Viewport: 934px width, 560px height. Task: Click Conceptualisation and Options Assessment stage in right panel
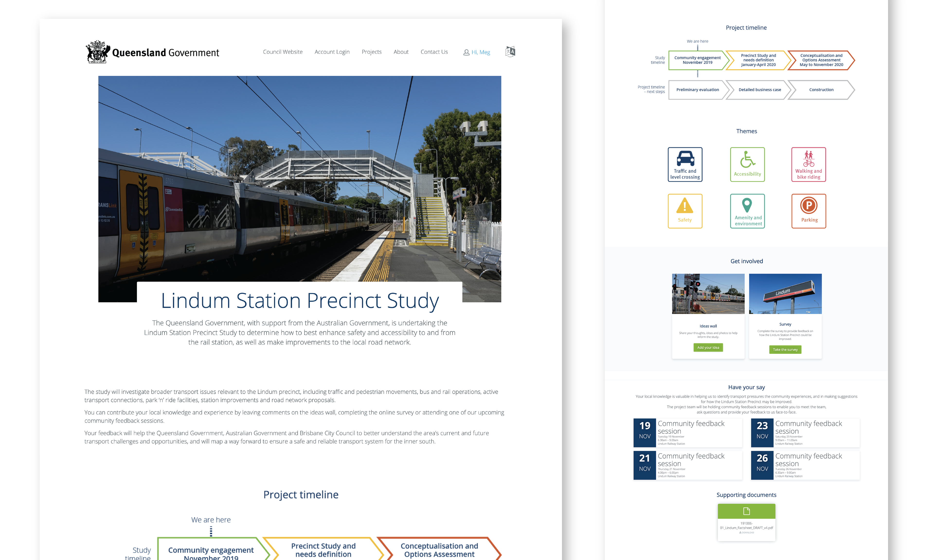pos(821,60)
